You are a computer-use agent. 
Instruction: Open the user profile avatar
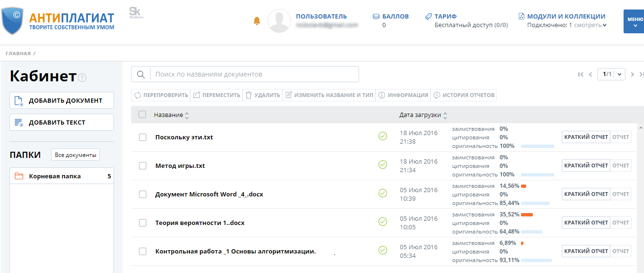pos(279,21)
